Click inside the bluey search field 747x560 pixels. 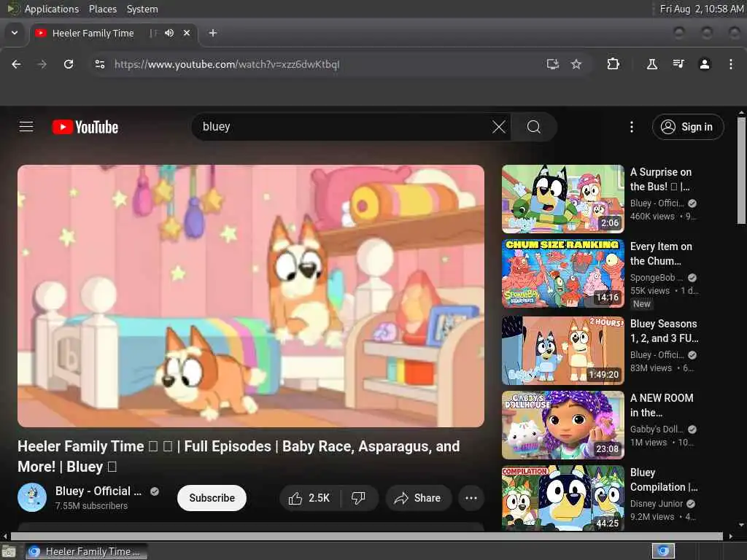point(343,127)
